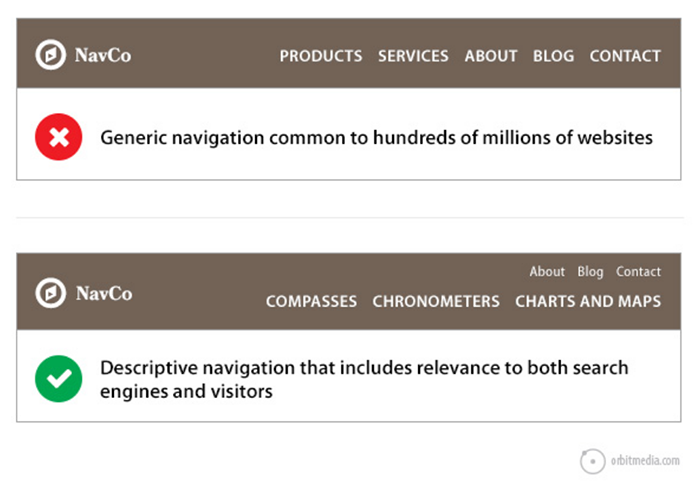Click the red X error icon

point(59,137)
